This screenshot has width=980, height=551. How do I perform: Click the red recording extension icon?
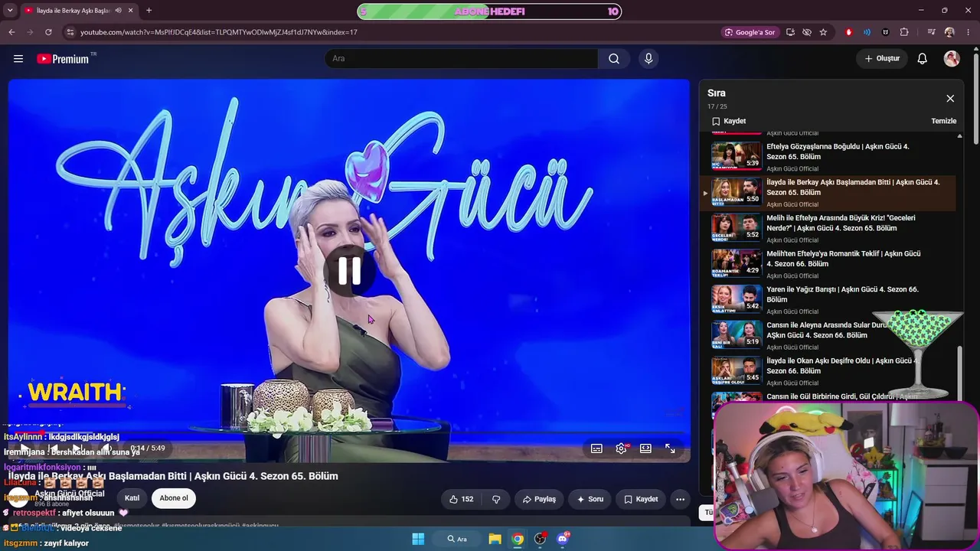(x=848, y=32)
